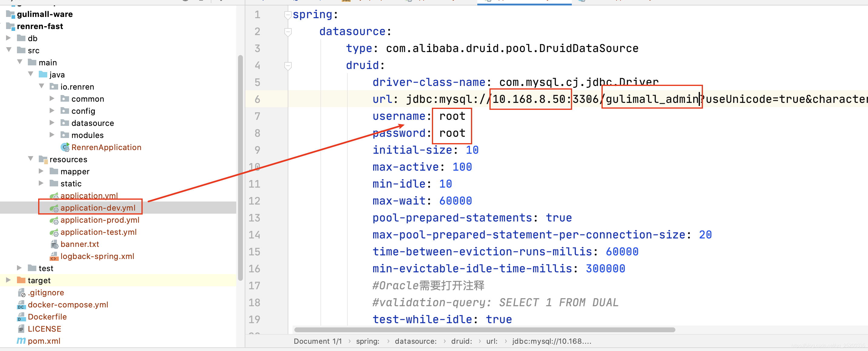The height and width of the screenshot is (351, 868).
Task: Fold the datasource block in gutter
Action: click(287, 32)
